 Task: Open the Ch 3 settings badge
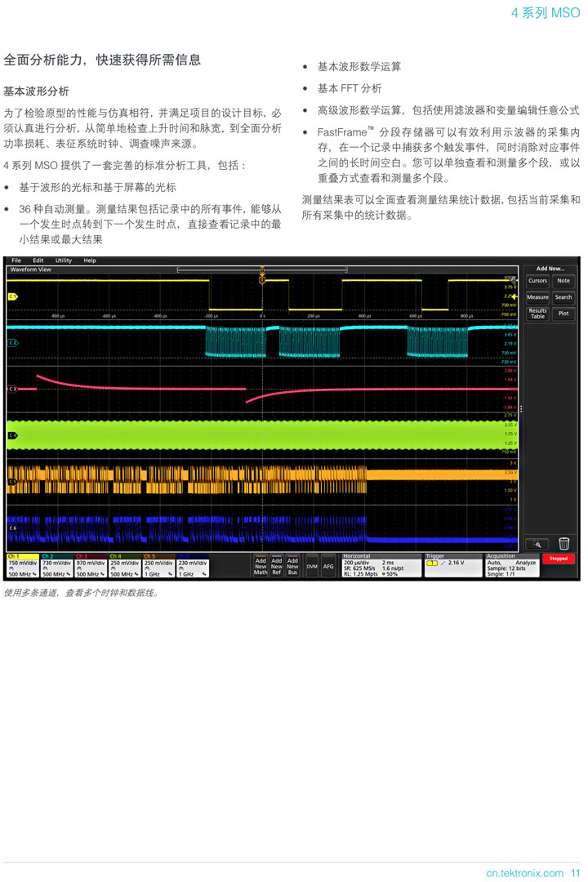[91, 565]
